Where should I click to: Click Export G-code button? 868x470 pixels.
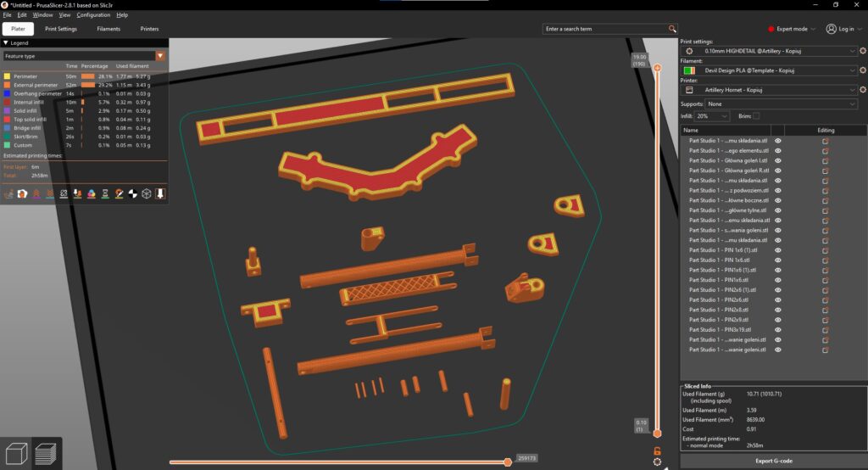tap(773, 462)
